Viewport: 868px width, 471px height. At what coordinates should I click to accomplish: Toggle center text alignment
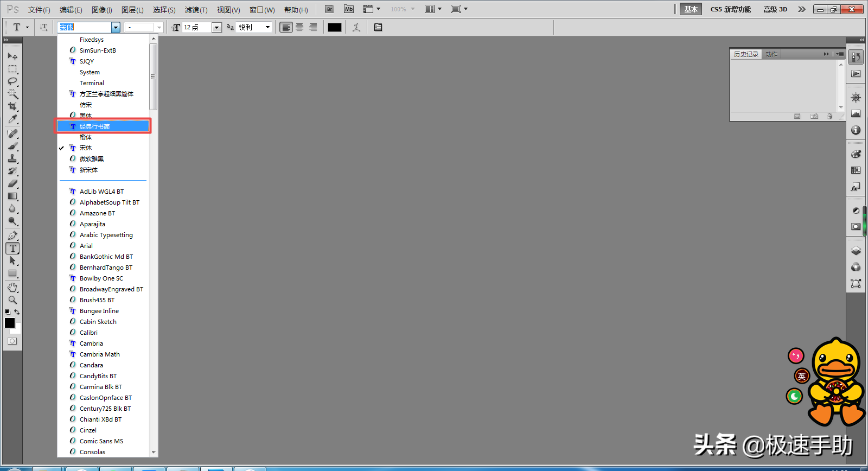point(299,27)
